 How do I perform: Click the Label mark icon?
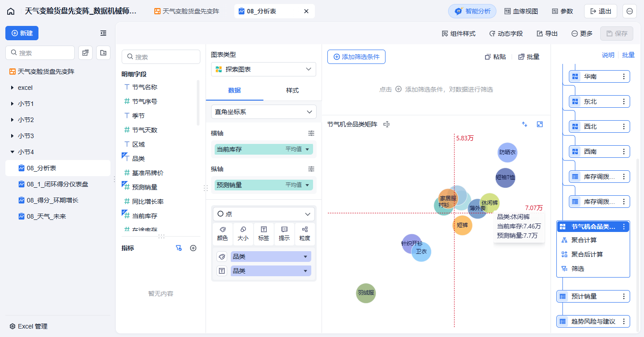tap(264, 234)
